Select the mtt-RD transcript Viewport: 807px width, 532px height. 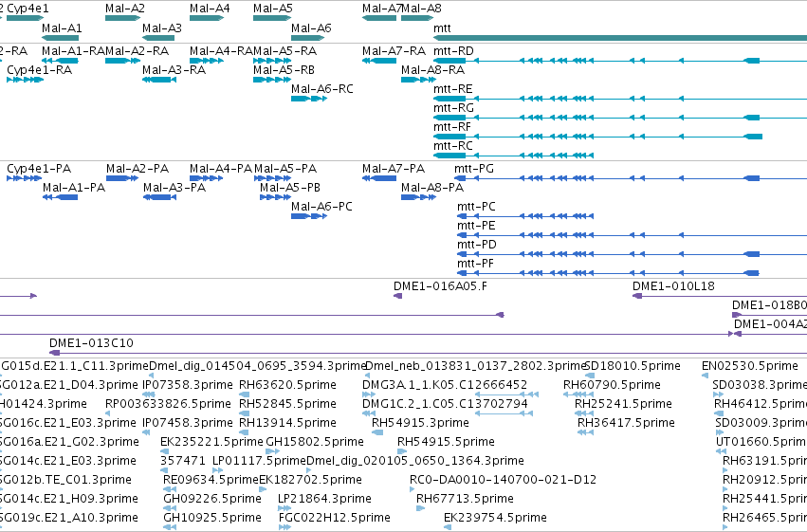[x=620, y=61]
